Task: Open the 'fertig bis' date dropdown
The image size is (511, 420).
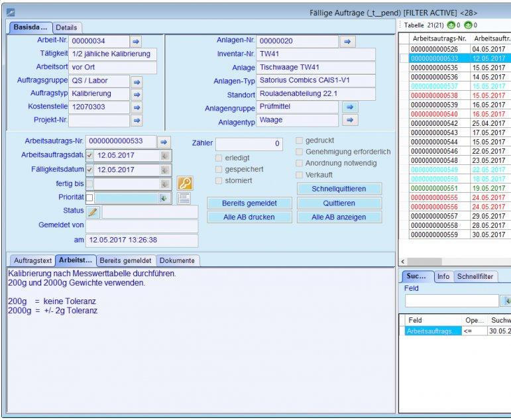Action: pyautogui.click(x=164, y=184)
